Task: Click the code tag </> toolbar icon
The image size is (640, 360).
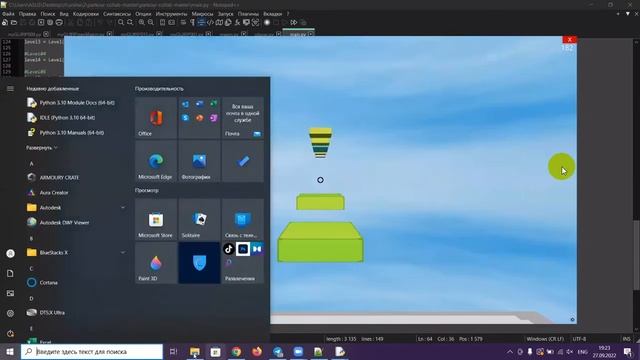Action: click(210, 22)
